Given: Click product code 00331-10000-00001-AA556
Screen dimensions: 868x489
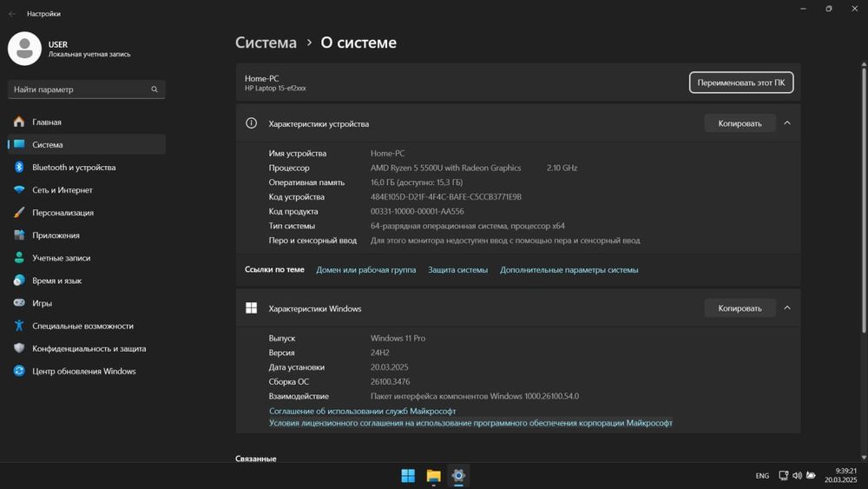Looking at the screenshot, I should pos(418,212).
